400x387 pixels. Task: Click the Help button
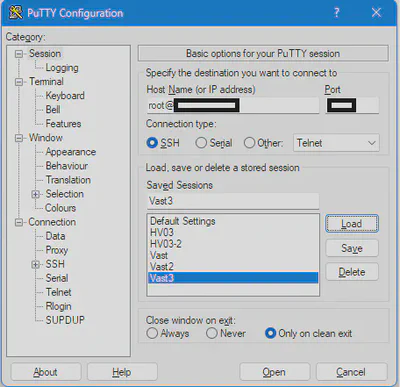(x=122, y=372)
